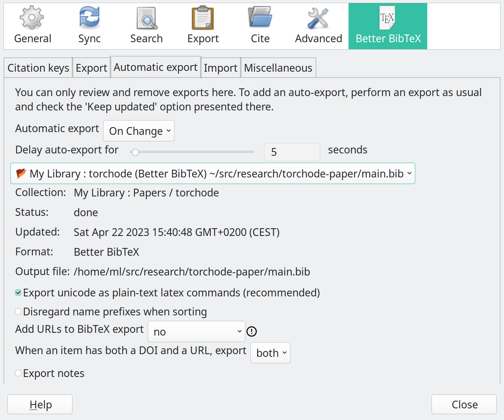Open the Search preferences pane

click(x=146, y=26)
